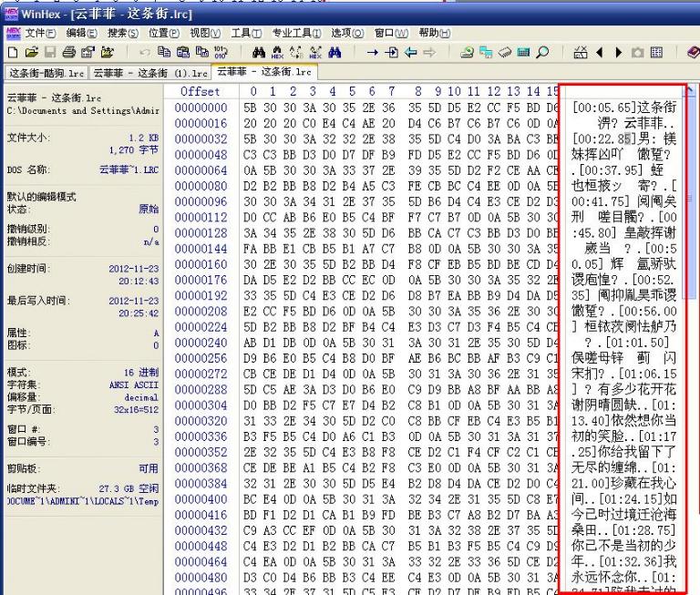Screen dimensions: 700x595
Task: Open the 选项(O) menu
Action: pos(347,33)
